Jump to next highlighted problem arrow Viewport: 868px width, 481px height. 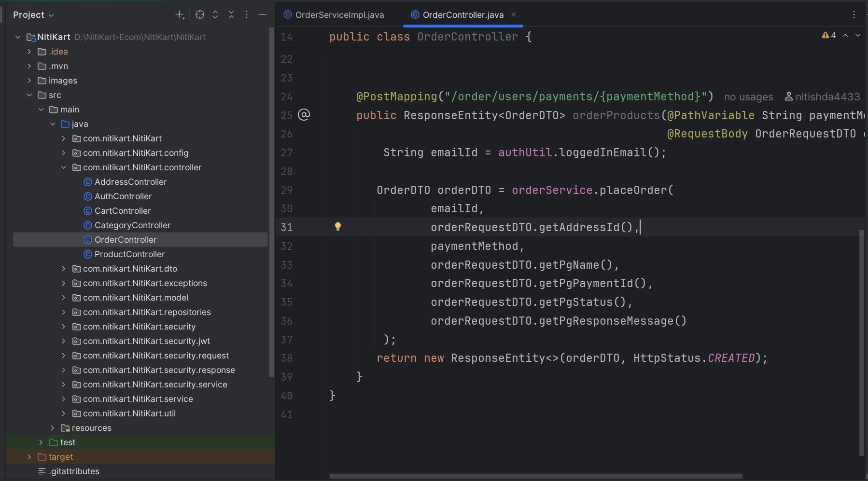pyautogui.click(x=858, y=35)
